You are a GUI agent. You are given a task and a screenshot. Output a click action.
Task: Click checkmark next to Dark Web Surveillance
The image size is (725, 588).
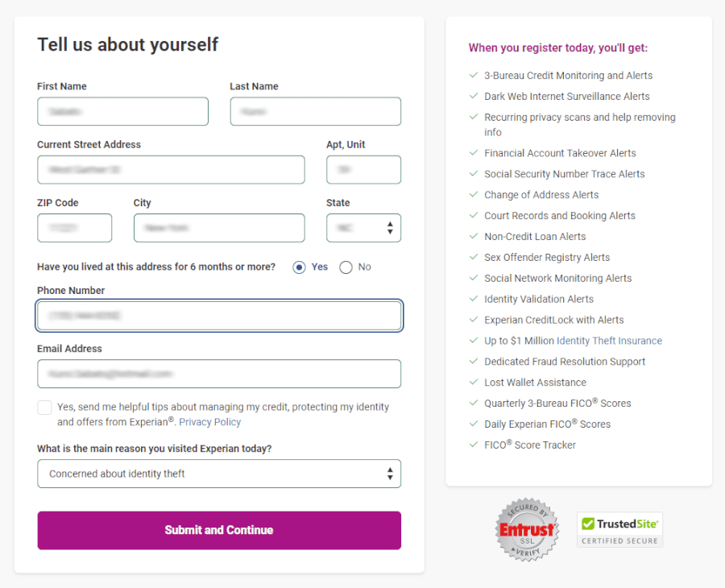pyautogui.click(x=474, y=96)
